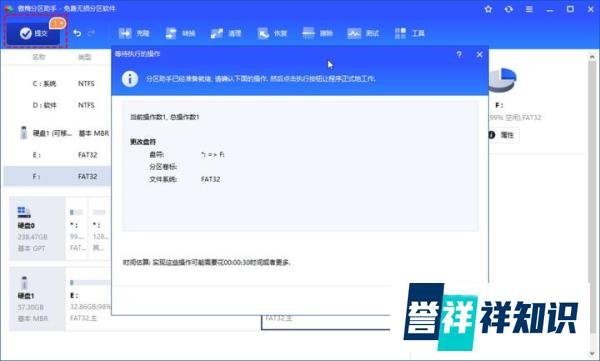Click the refresh icon in title bar
The image size is (600, 361).
[x=509, y=9]
